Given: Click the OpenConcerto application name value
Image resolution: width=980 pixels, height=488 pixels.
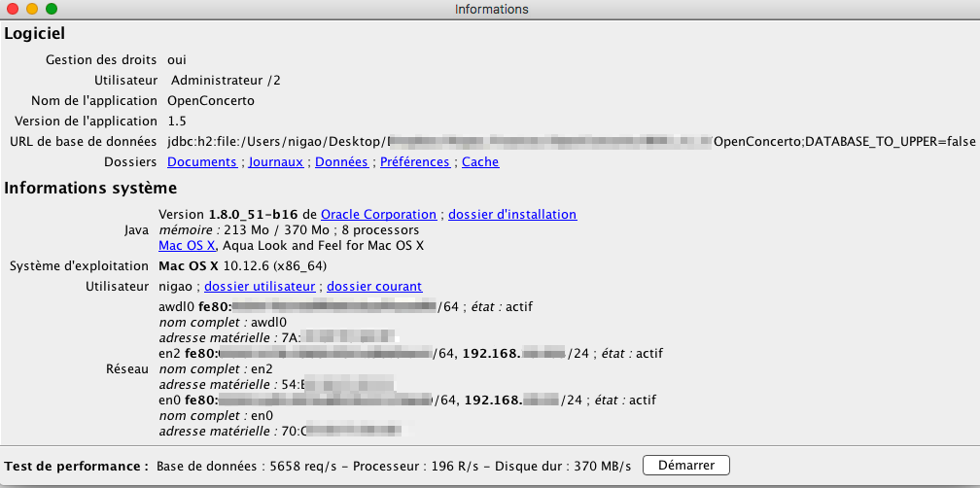Looking at the screenshot, I should click(211, 100).
